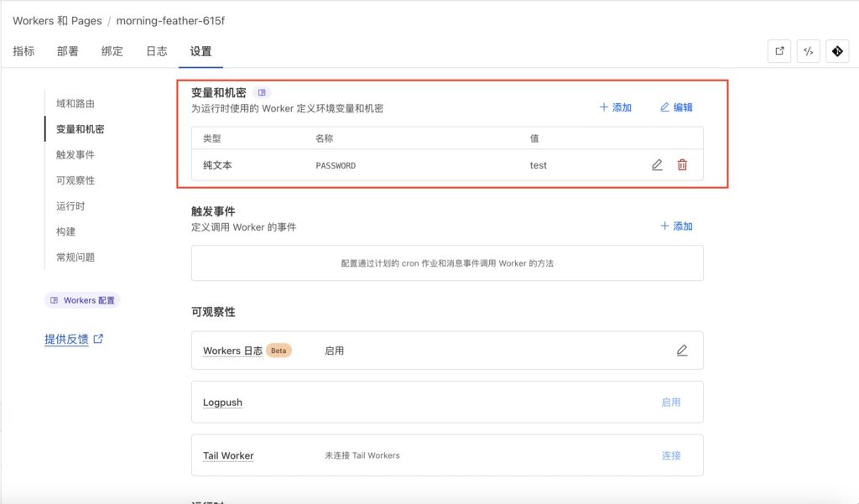This screenshot has height=504, width=859.
Task: Switch to the 部署 tab
Action: 68,51
